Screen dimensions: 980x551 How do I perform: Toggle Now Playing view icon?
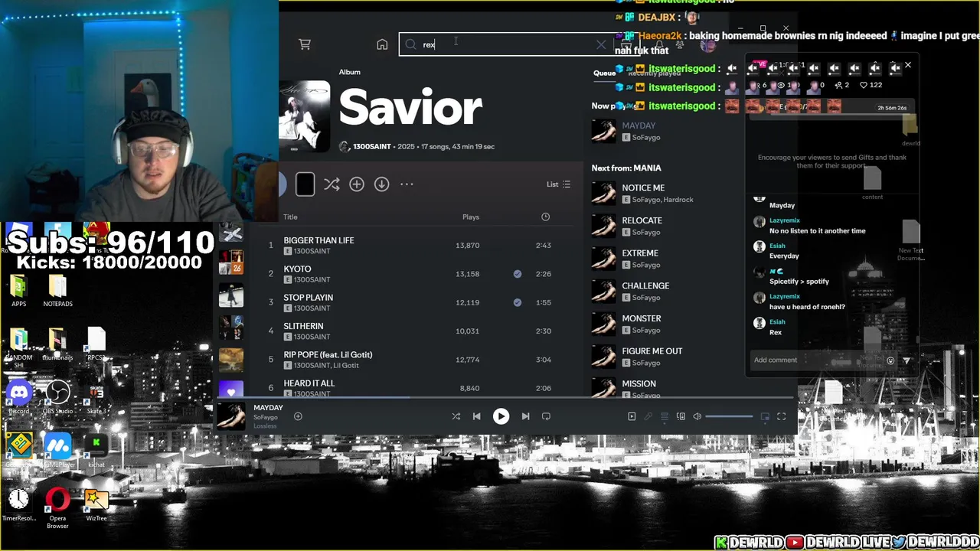[632, 416]
